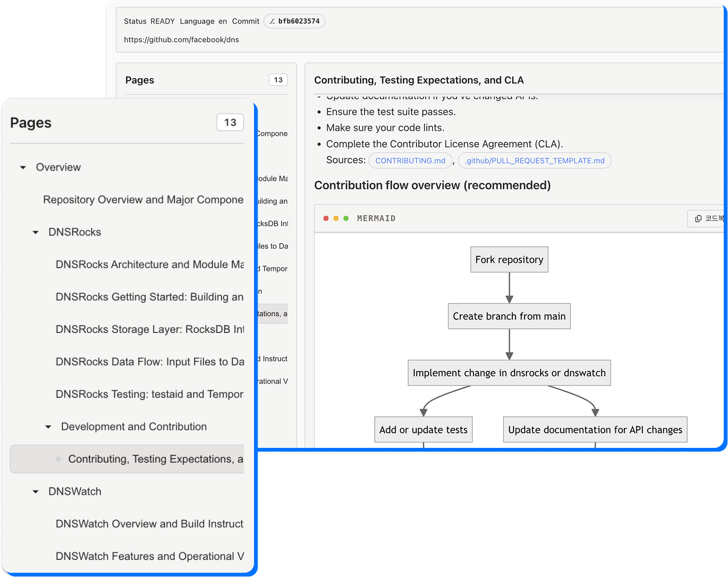Screen dimensions: 728x577
Task: Open Repository Overview and Major Components page
Action: [143, 200]
